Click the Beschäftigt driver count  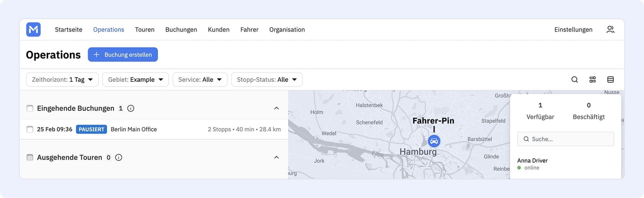click(589, 111)
